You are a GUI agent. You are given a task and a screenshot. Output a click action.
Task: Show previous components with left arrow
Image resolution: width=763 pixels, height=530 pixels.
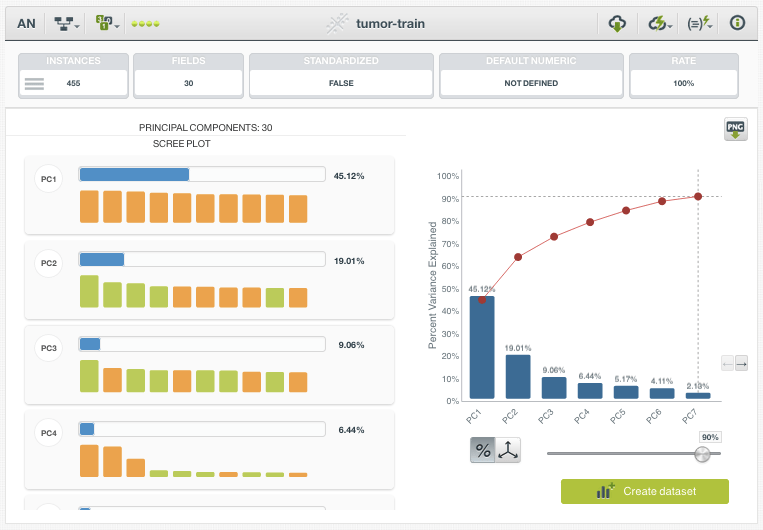coord(727,364)
